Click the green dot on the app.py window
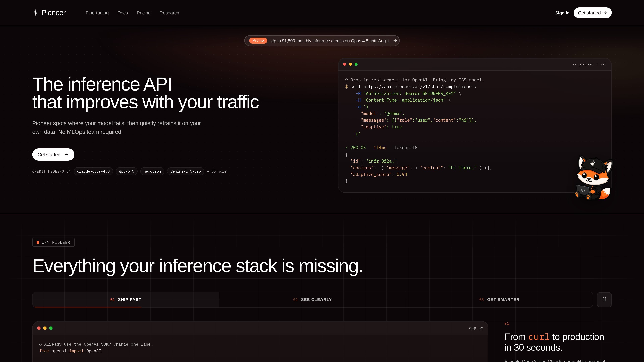Viewport: 644px width, 362px height. pos(51,328)
